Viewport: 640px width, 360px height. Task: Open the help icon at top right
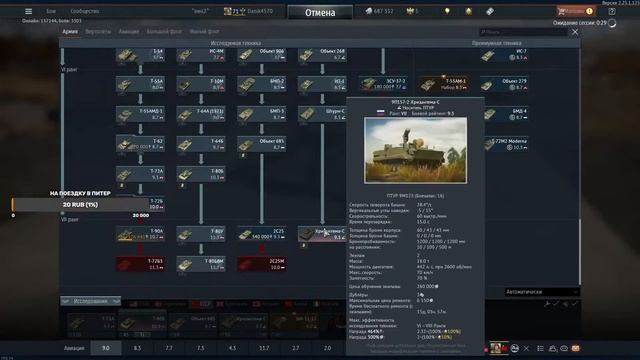[612, 11]
